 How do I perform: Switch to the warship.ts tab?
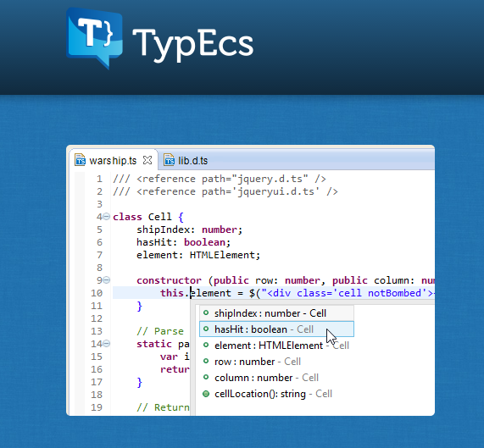113,161
